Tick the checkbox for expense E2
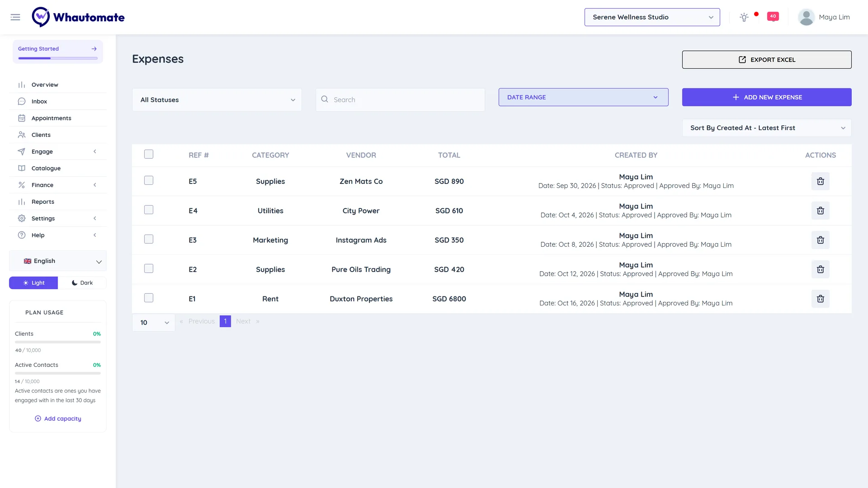Viewport: 868px width, 488px height. click(149, 269)
